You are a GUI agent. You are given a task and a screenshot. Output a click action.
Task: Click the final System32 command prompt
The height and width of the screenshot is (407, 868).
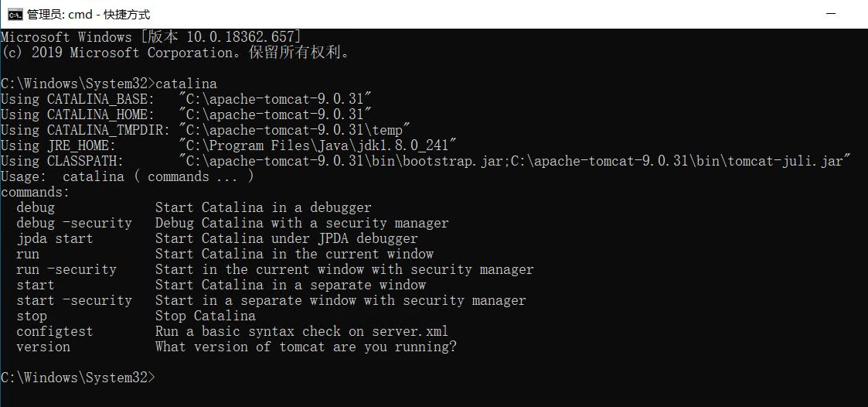78,378
